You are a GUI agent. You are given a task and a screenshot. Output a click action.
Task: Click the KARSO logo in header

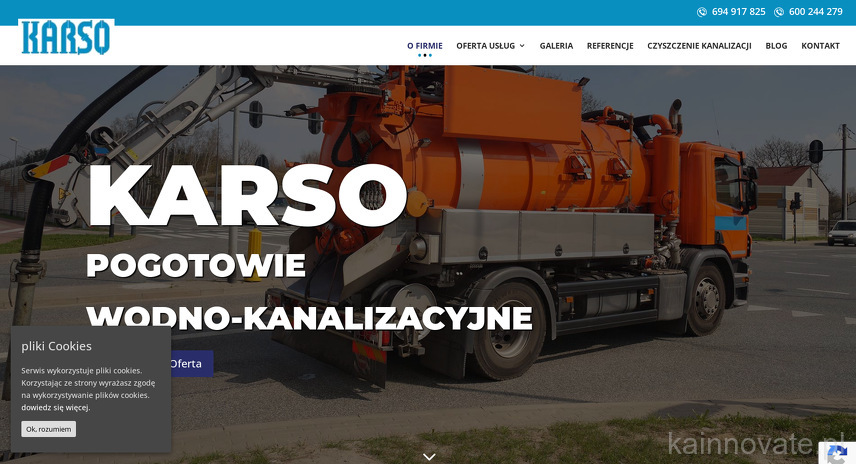click(x=66, y=37)
